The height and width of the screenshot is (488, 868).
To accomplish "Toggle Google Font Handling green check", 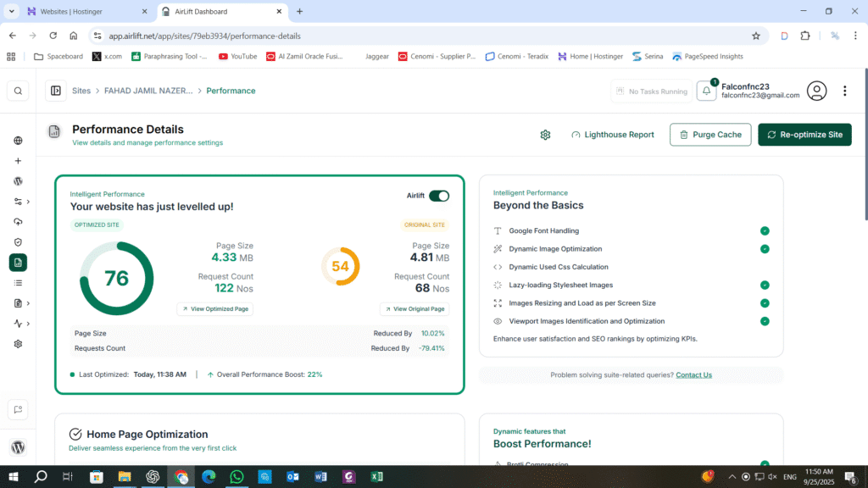I will point(765,230).
